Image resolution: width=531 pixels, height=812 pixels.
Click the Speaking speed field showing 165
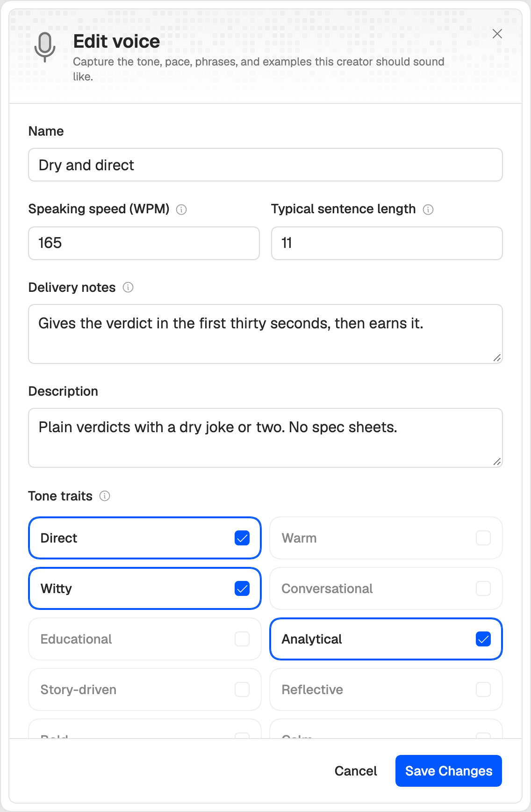144,243
